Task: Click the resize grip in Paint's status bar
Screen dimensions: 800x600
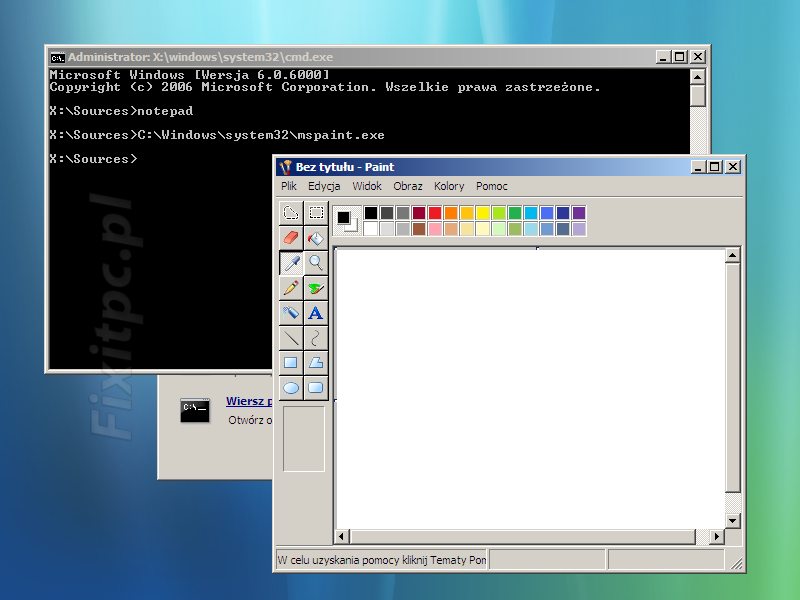Action: pos(736,563)
